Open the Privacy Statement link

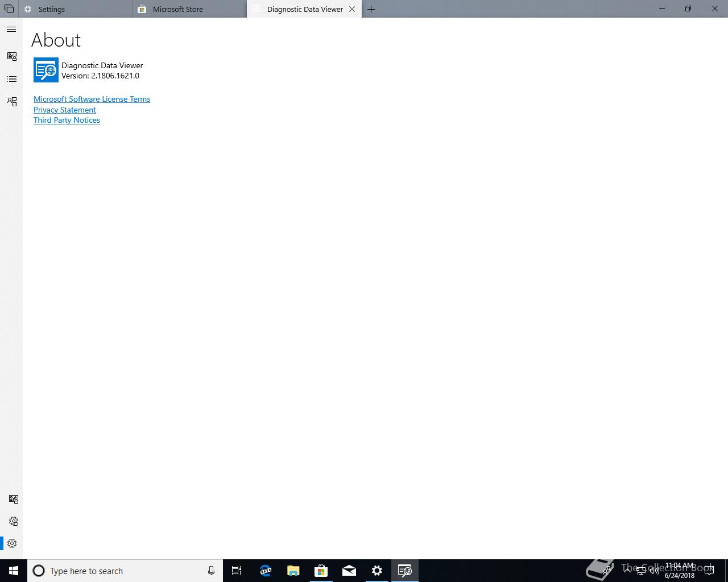[x=65, y=110]
